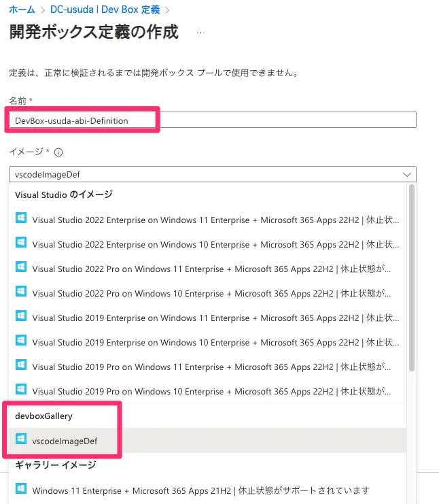Open the ホーム breadcrumb link
Viewport: 439px width, 504px height.
pyautogui.click(x=22, y=10)
